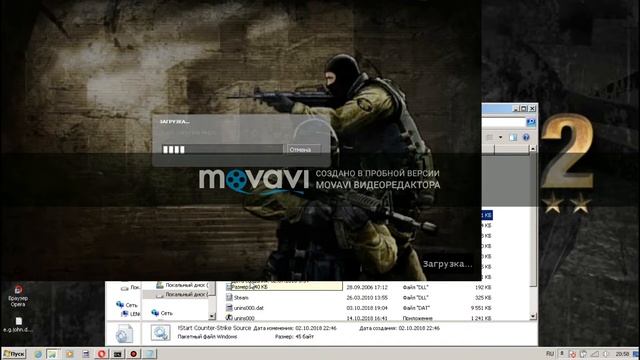Open the orange media player taskbar icon
This screenshot has height=360, width=640.
[x=69, y=354]
